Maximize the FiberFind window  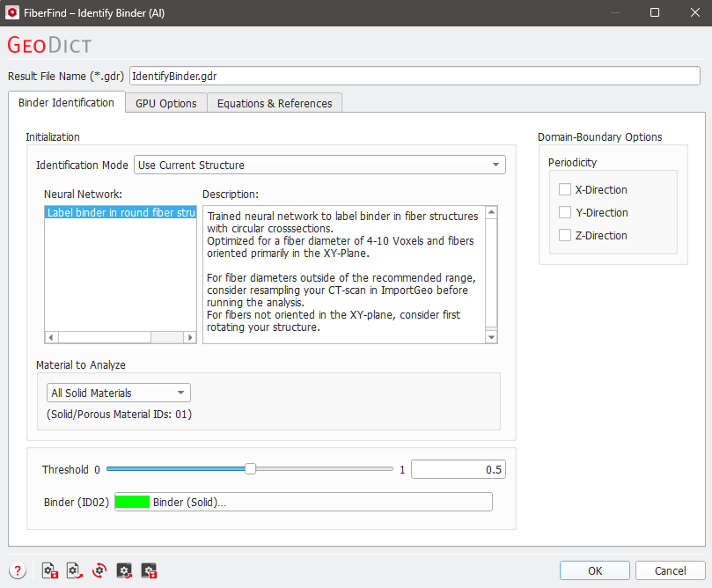tap(655, 12)
